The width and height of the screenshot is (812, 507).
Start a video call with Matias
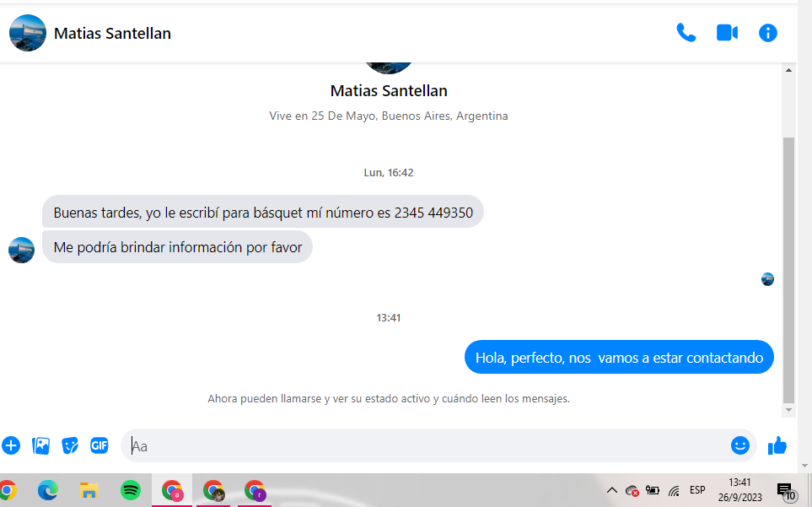[727, 33]
